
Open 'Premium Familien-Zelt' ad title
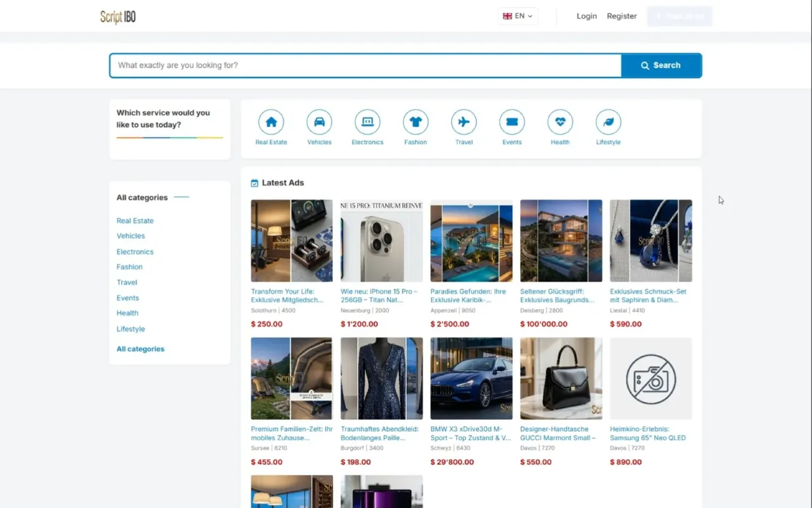(292, 434)
